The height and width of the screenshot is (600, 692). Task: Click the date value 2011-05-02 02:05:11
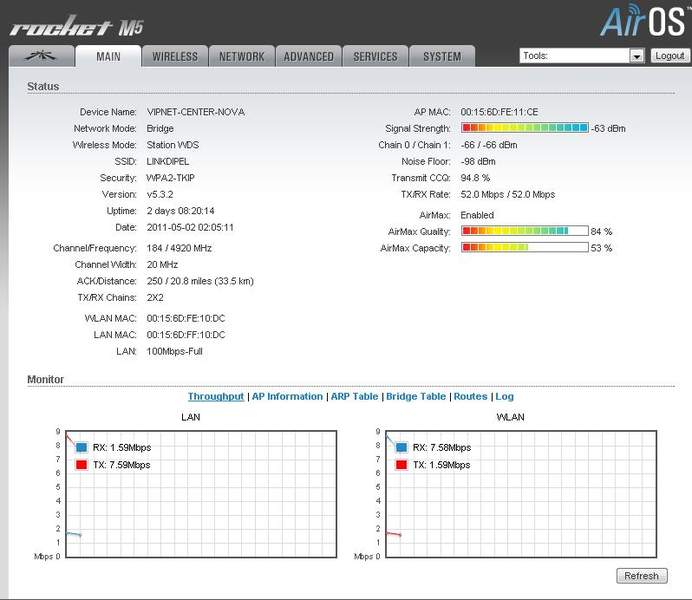click(x=190, y=228)
